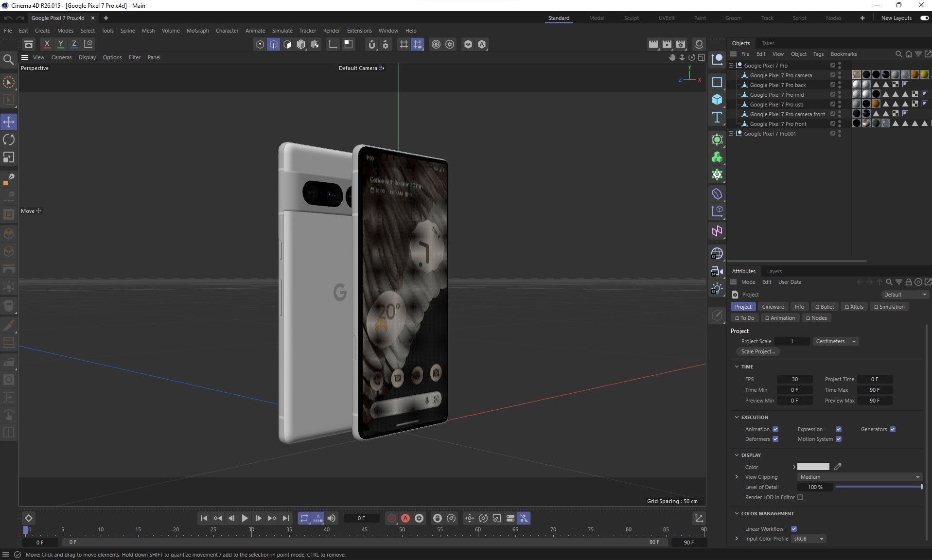Toggle the Expression checkbox
This screenshot has width=932, height=560.
[839, 429]
